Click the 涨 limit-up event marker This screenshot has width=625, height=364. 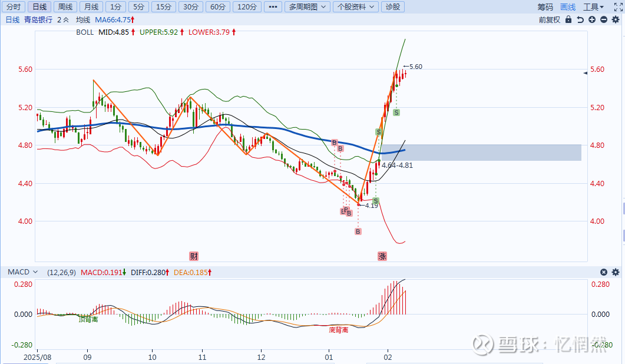pyautogui.click(x=382, y=256)
